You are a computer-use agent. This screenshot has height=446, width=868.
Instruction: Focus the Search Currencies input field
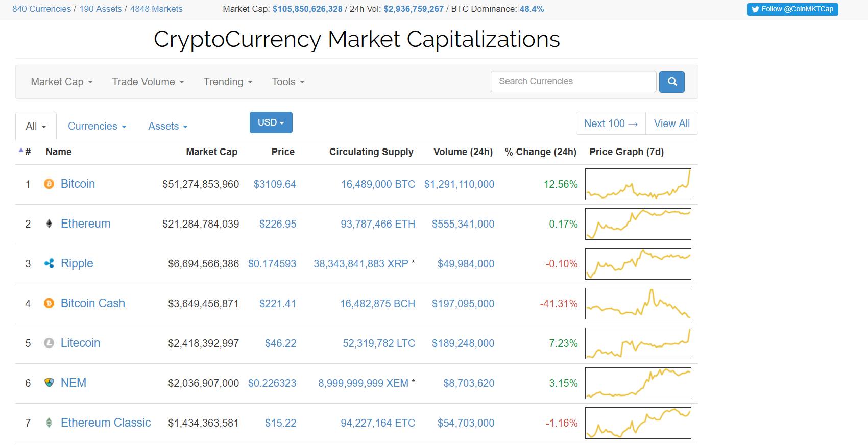[573, 82]
